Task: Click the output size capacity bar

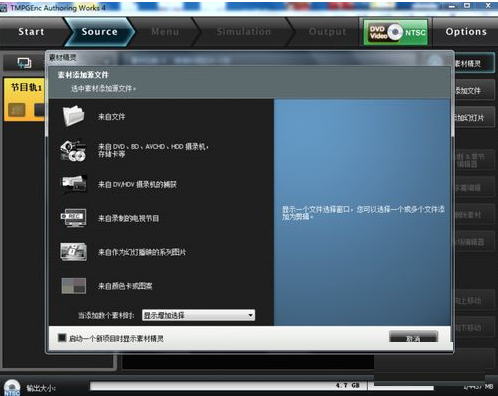Action: pos(262,386)
